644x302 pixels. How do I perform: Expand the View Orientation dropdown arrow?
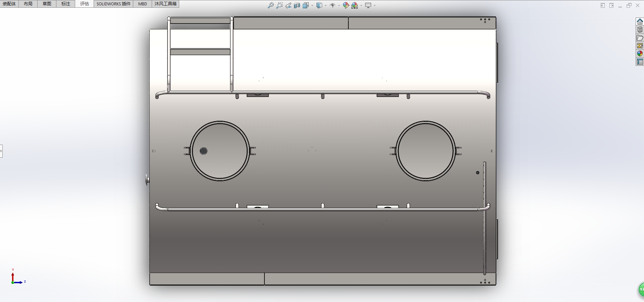click(312, 5)
